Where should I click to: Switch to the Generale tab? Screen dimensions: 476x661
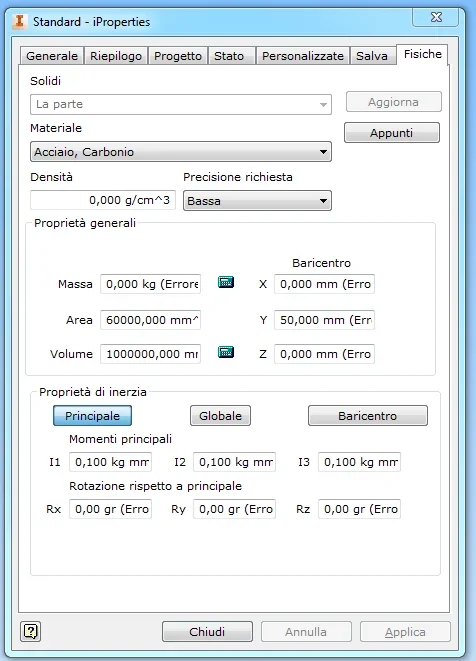52,56
